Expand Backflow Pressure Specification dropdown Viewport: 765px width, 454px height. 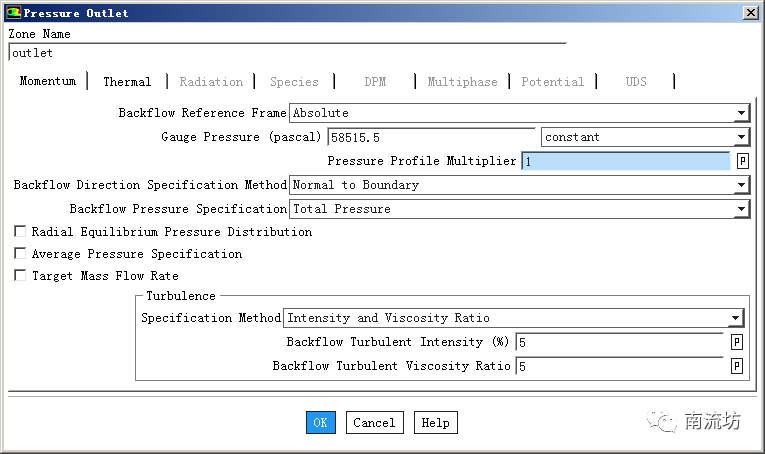click(x=740, y=209)
